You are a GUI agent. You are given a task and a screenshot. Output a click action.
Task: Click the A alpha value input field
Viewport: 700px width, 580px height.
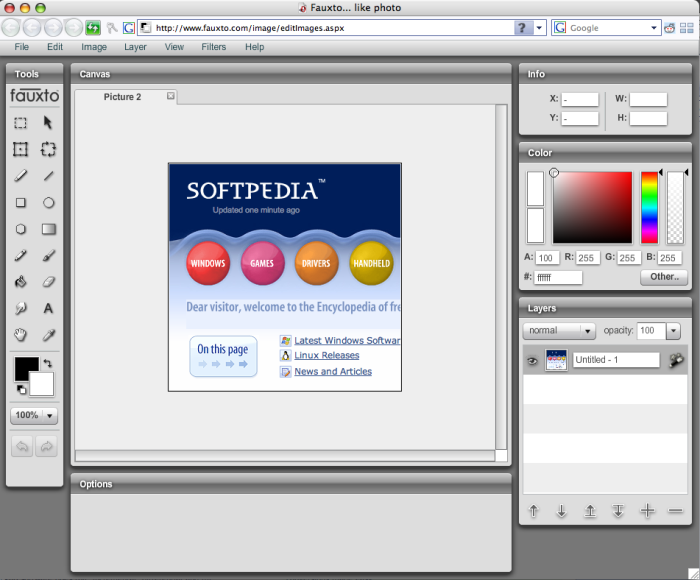coord(547,258)
